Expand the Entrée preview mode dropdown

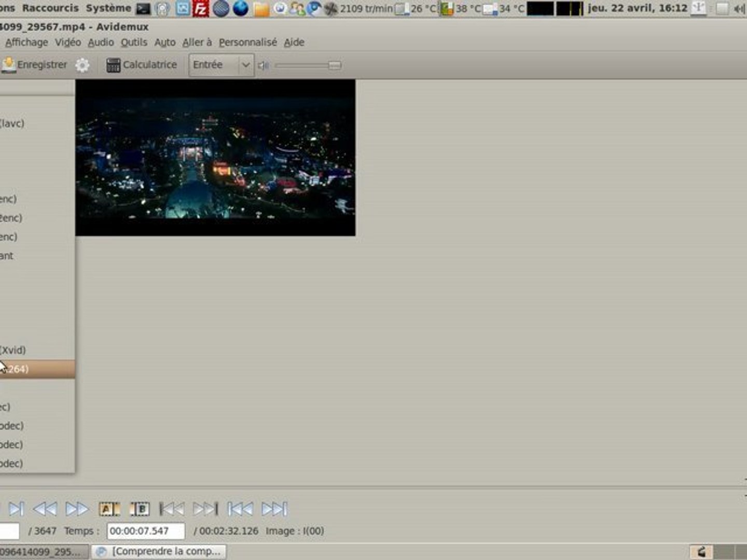tap(245, 65)
